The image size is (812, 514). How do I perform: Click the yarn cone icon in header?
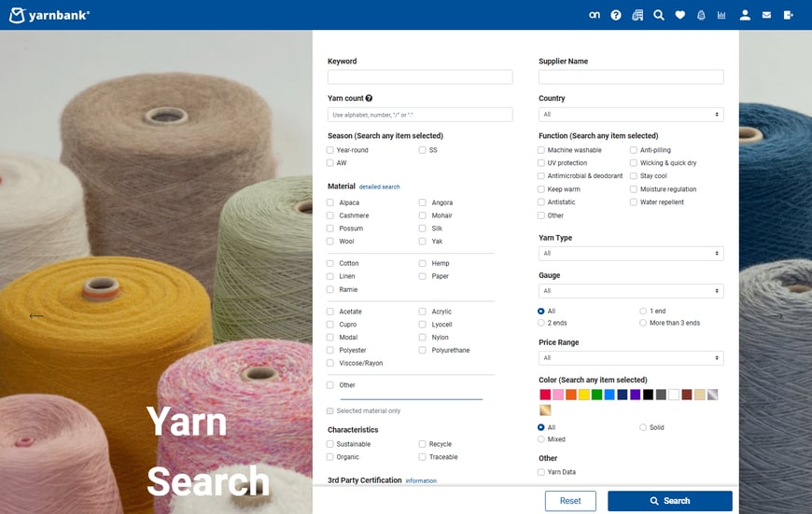coord(701,15)
